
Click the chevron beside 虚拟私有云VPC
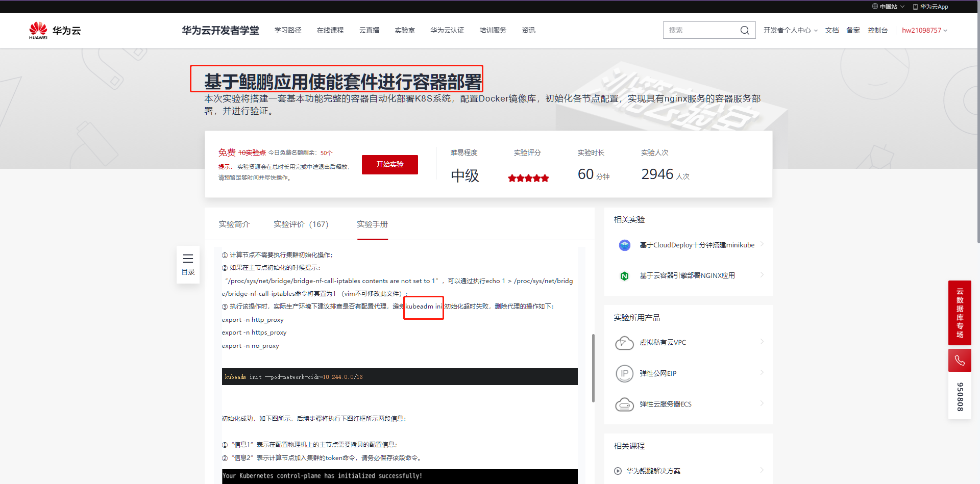click(762, 342)
